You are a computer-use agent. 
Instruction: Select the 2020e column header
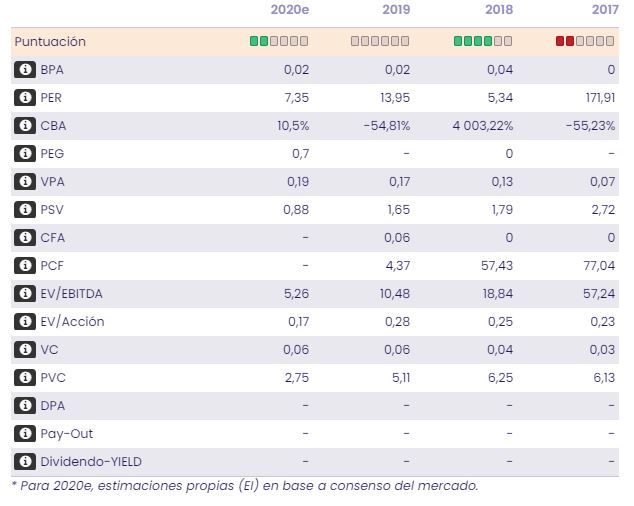pyautogui.click(x=290, y=10)
